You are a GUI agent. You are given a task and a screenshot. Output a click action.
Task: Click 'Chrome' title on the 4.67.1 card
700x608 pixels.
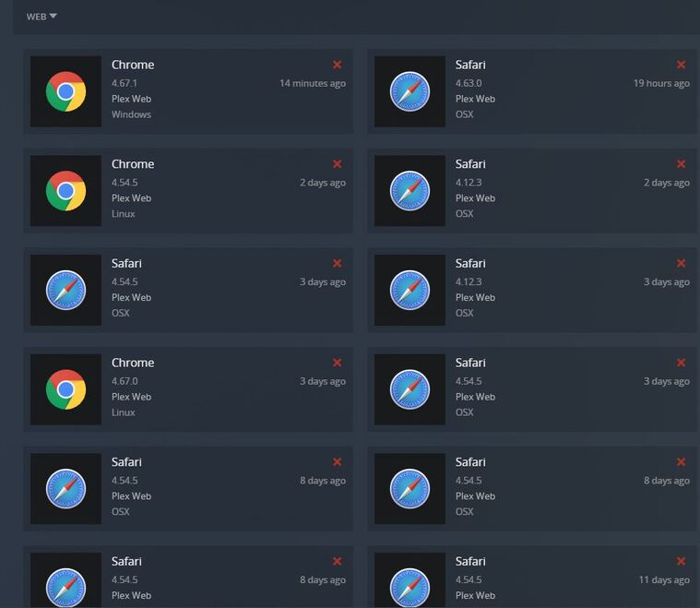[133, 65]
